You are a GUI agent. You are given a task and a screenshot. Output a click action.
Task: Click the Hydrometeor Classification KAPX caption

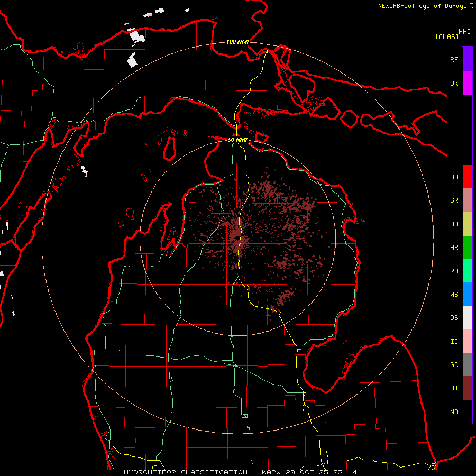click(240, 472)
